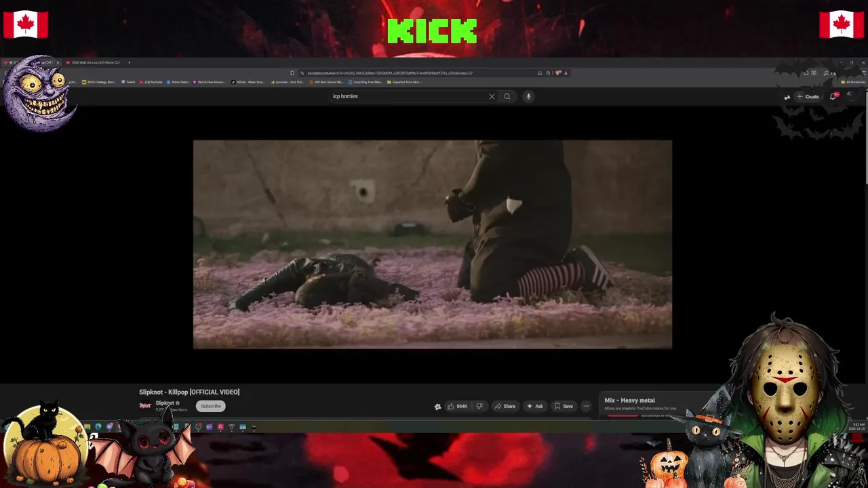This screenshot has height=488, width=868.
Task: Subscribe to the Slipknot channel
Action: [x=210, y=406]
